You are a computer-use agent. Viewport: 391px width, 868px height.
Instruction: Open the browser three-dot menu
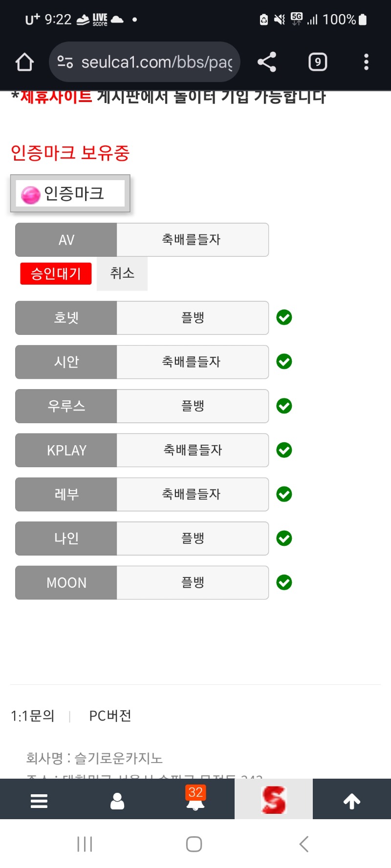click(366, 62)
